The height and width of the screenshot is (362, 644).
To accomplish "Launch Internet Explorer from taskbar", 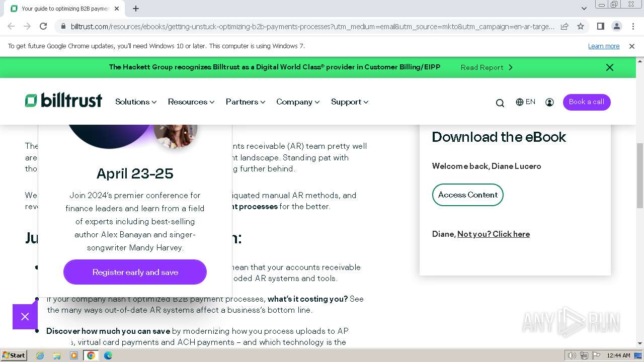I will [x=40, y=355].
